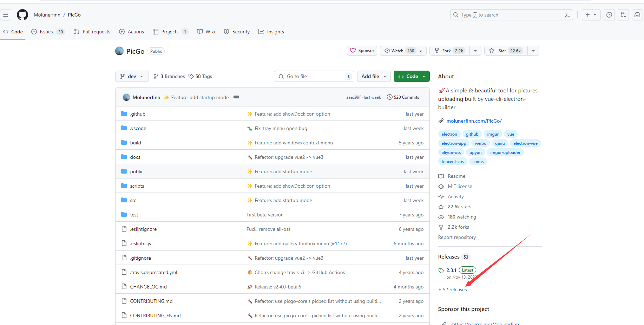Expand the commit message ellipsis

pos(236,97)
